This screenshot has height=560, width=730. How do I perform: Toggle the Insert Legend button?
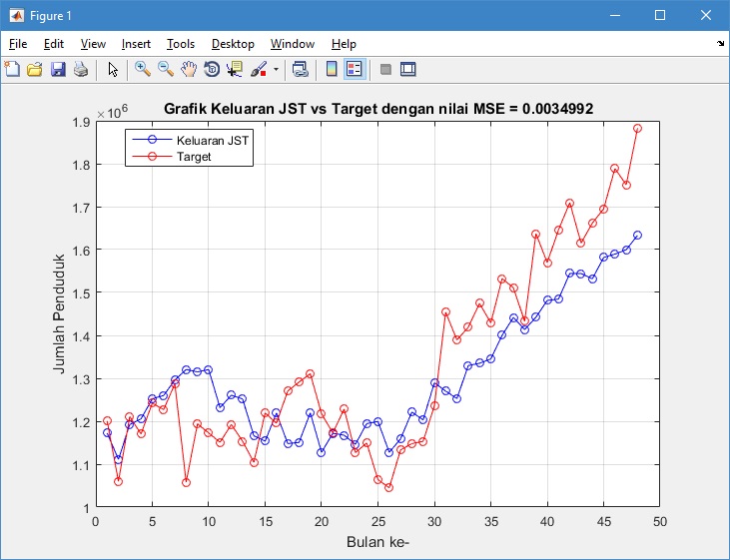tap(355, 69)
